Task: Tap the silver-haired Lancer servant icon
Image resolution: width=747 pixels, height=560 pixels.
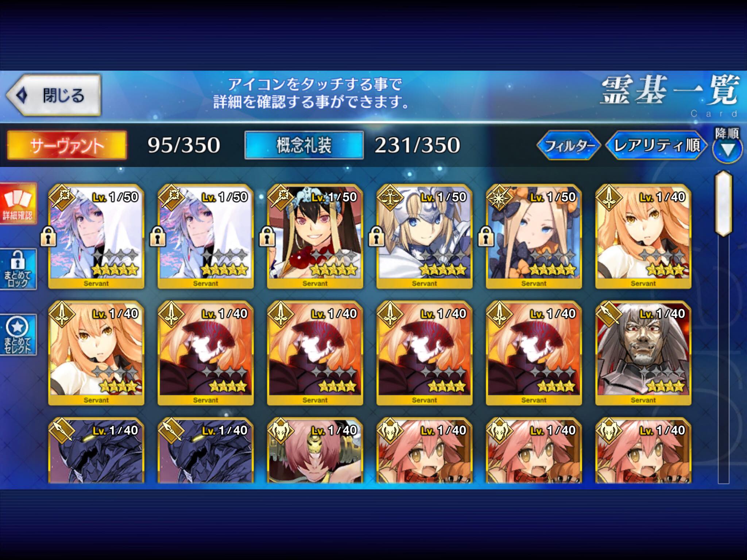Action: point(643,353)
